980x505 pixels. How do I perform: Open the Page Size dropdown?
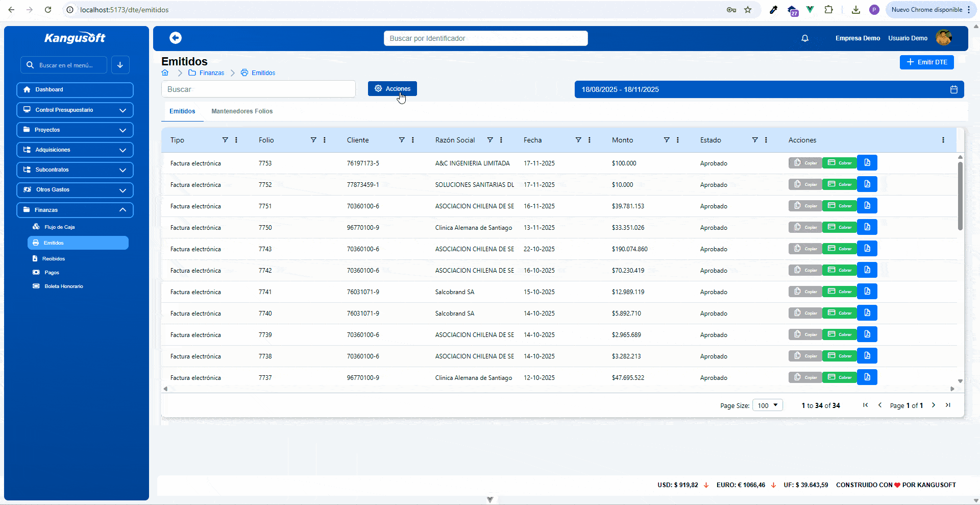click(x=768, y=405)
